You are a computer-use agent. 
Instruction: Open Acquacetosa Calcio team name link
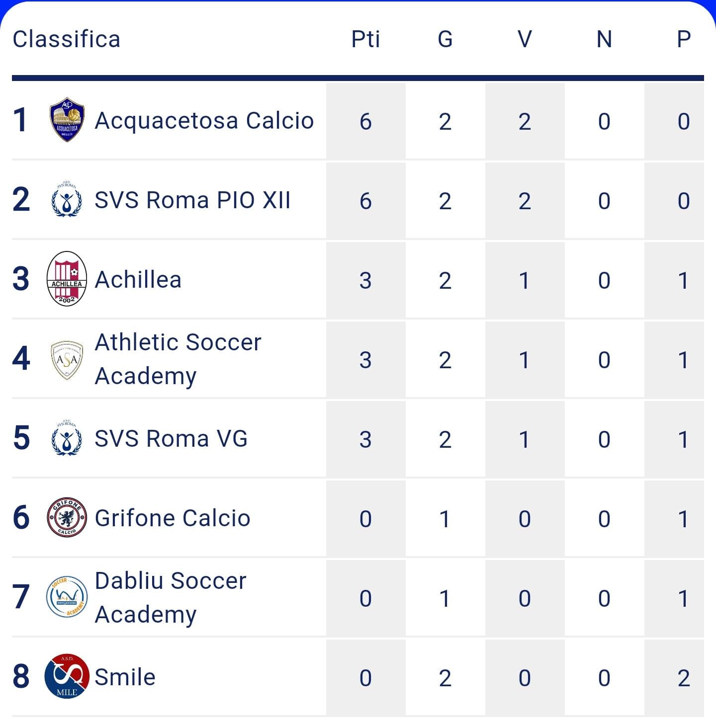[x=204, y=121]
